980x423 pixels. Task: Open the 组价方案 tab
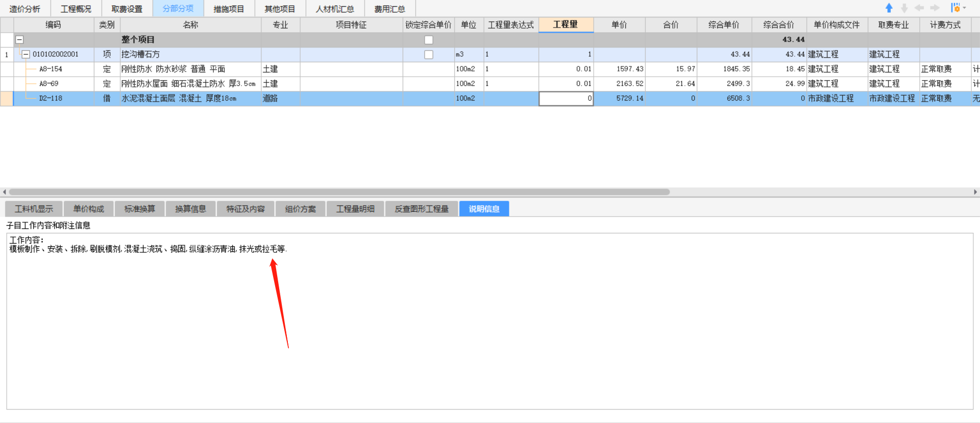(x=301, y=209)
